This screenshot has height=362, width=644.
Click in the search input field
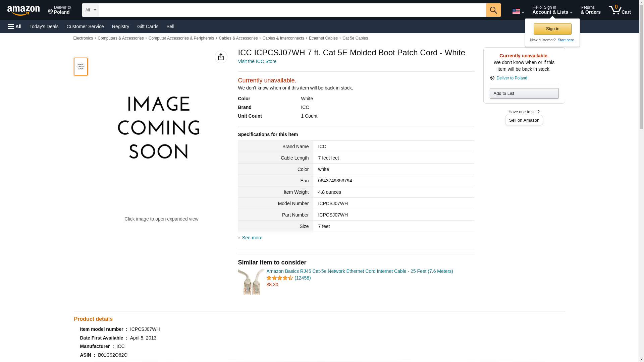click(292, 10)
